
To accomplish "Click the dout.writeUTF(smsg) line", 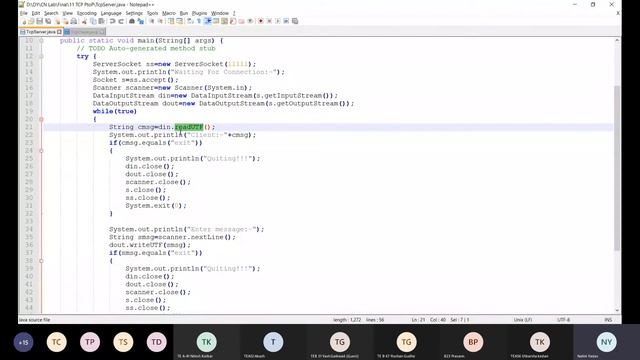I will [x=150, y=245].
